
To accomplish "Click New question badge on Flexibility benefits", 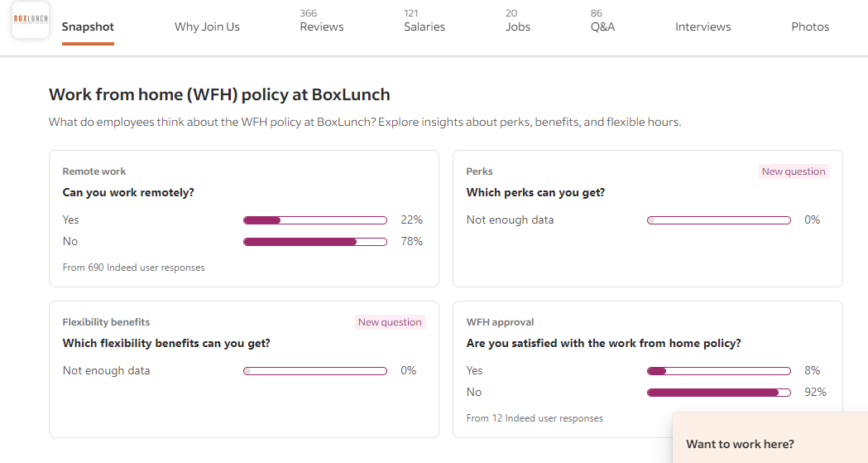I will coord(390,322).
